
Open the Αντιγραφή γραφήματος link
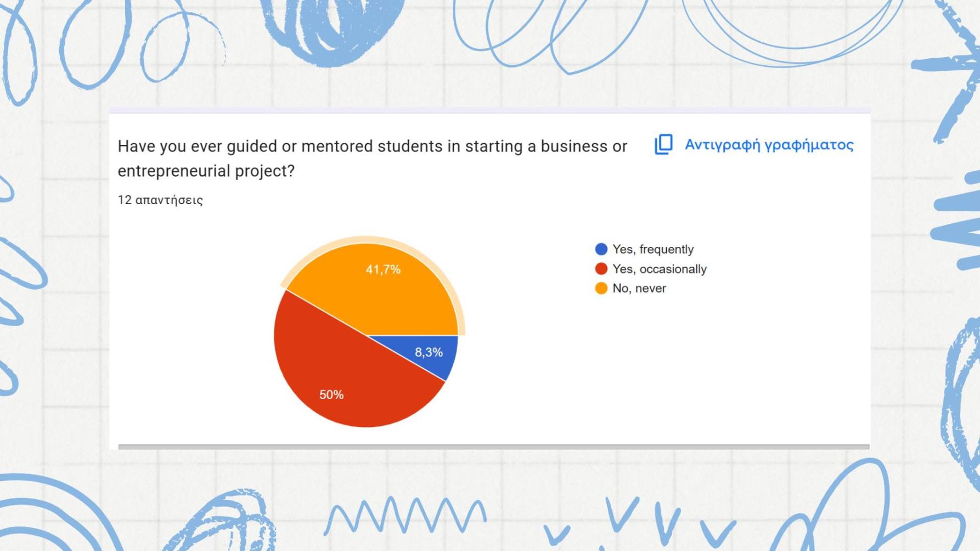pyautogui.click(x=769, y=145)
